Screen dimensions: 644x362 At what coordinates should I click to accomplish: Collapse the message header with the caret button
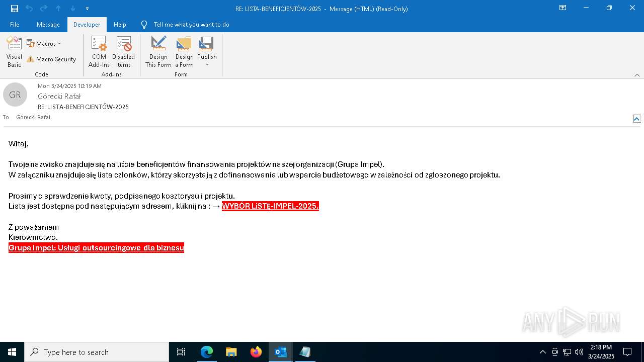pyautogui.click(x=636, y=119)
